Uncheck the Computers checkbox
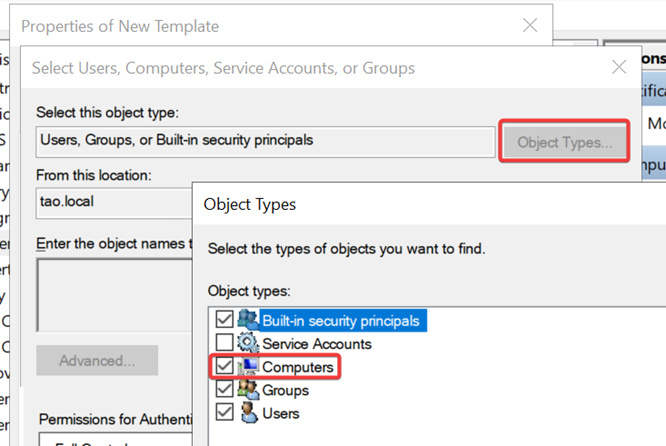666x446 pixels. pyautogui.click(x=224, y=367)
